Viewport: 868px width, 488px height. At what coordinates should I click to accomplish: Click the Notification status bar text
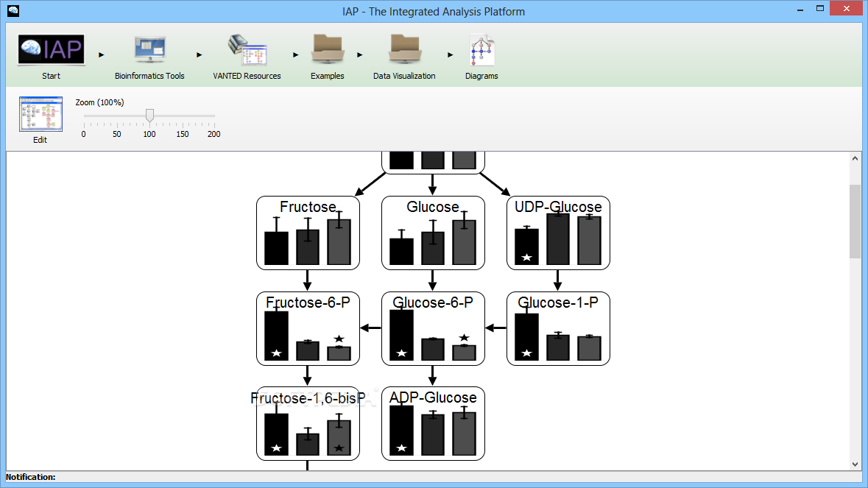(x=30, y=477)
